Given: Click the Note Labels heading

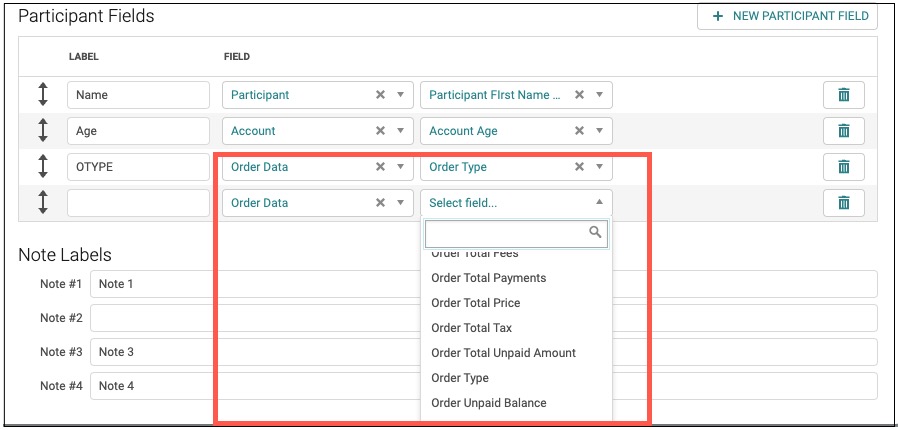Looking at the screenshot, I should [x=65, y=254].
